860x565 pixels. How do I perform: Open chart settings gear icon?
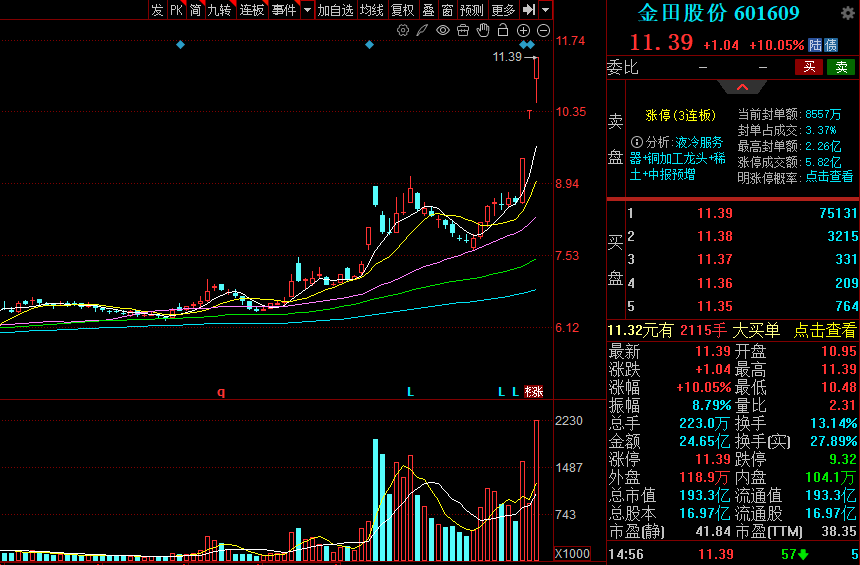[x=403, y=31]
